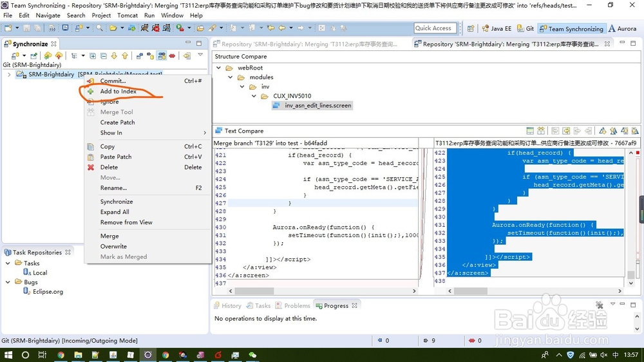Image resolution: width=644 pixels, height=362 pixels.
Task: Click the taskbar clock showing 13:57
Action: 631,355
